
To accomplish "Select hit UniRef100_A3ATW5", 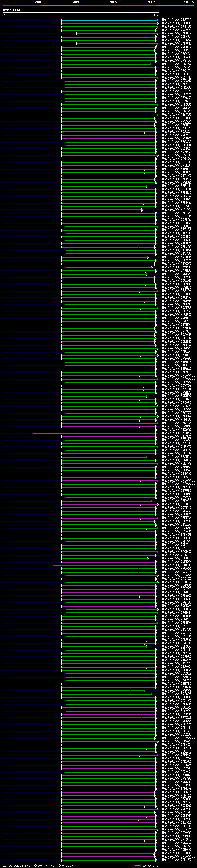I will tap(176, 115).
